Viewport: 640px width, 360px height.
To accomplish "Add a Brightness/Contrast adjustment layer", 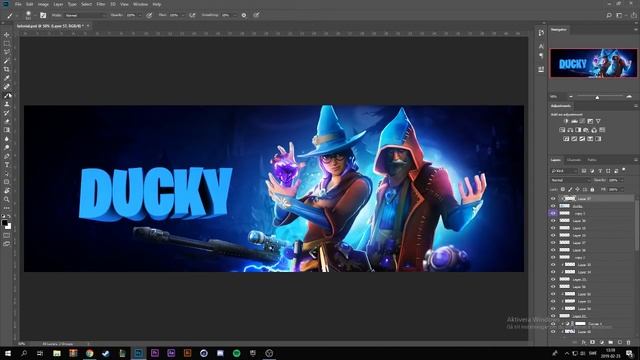I will [x=566, y=121].
